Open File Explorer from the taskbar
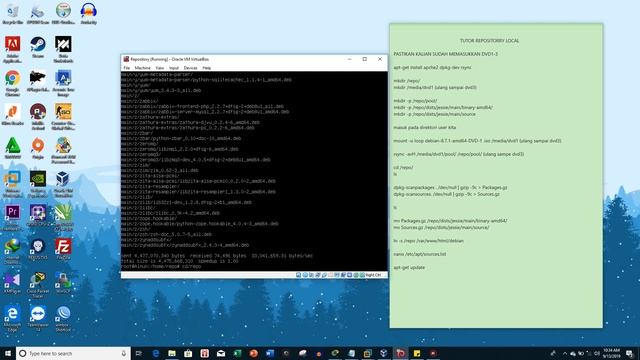Viewport: 640px width, 360px height. (172, 353)
